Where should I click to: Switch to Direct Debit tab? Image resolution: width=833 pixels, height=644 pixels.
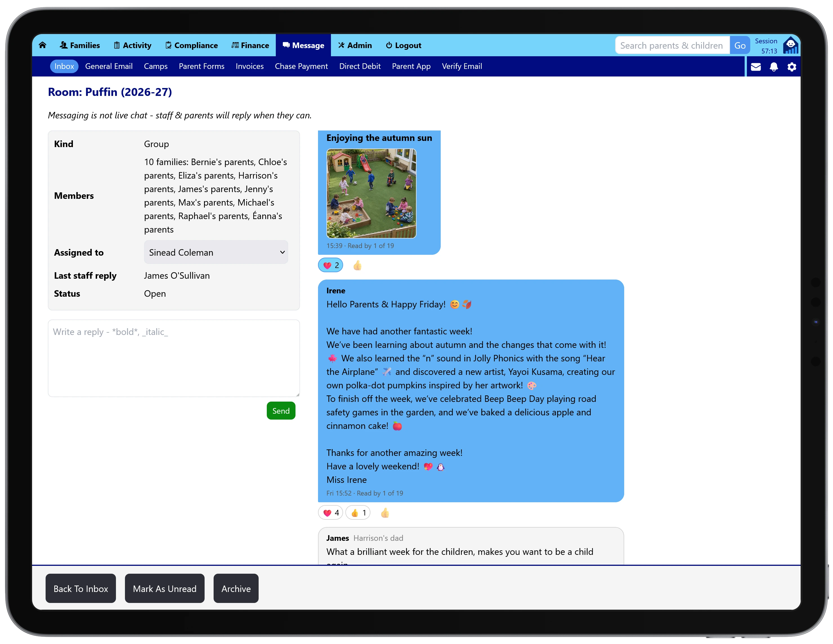click(360, 66)
